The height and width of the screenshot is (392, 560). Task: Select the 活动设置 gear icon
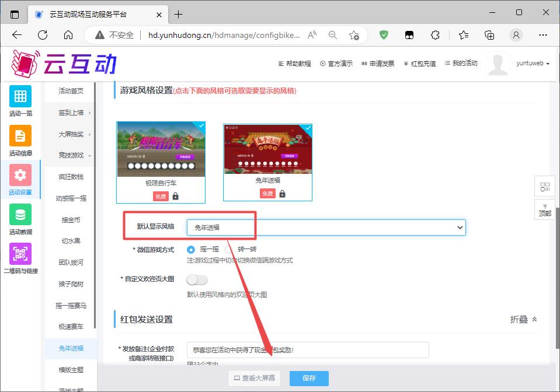[x=20, y=175]
